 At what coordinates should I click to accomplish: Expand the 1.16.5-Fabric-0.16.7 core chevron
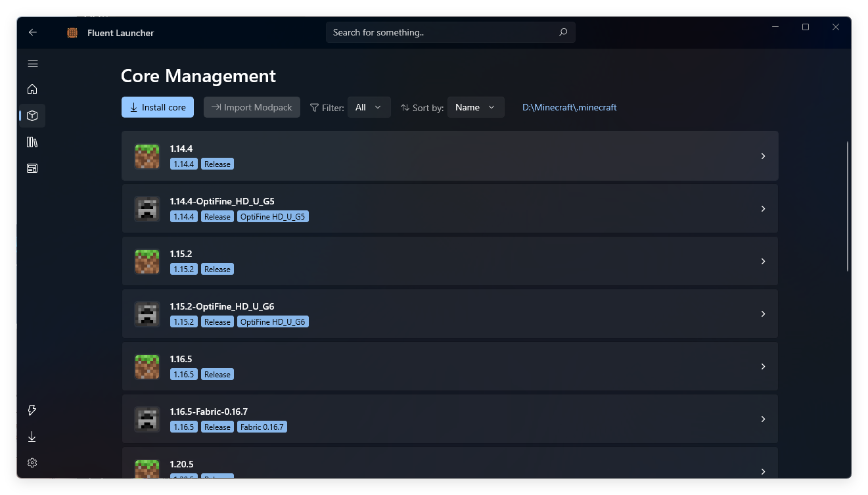coord(763,419)
